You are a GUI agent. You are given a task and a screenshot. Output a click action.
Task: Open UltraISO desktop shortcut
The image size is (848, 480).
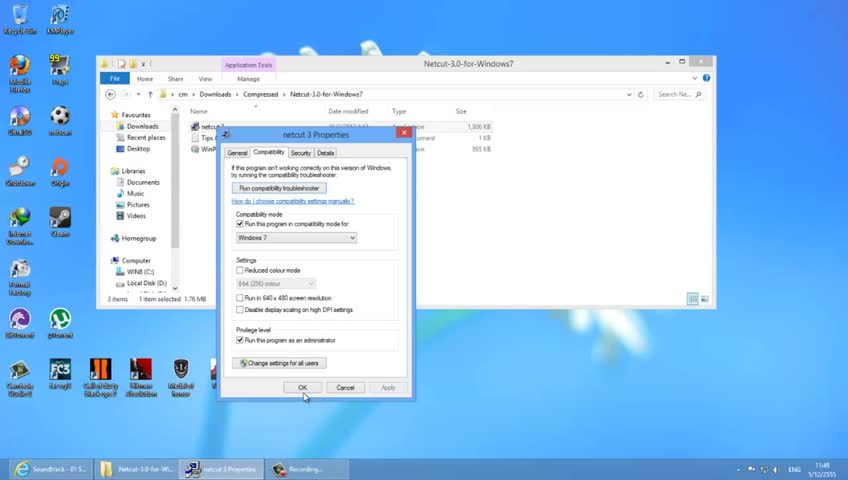point(20,120)
